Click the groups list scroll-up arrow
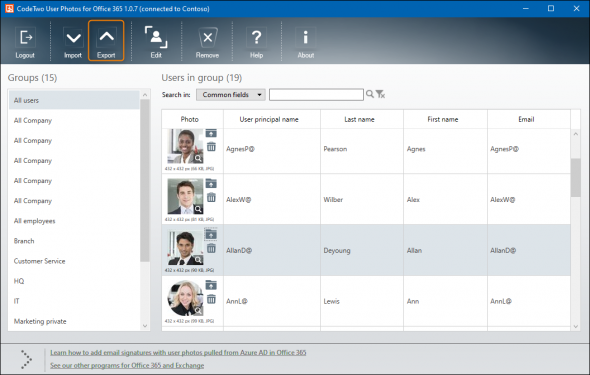The image size is (590, 375). 145,95
